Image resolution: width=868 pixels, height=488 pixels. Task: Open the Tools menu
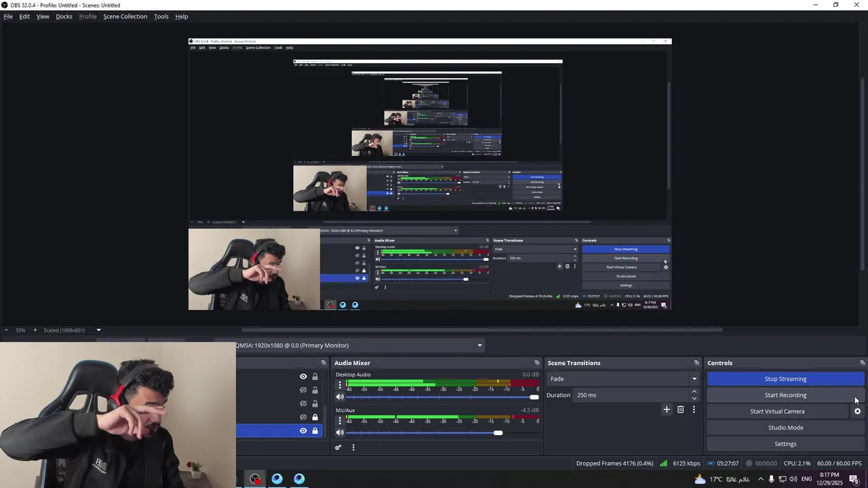tap(161, 16)
